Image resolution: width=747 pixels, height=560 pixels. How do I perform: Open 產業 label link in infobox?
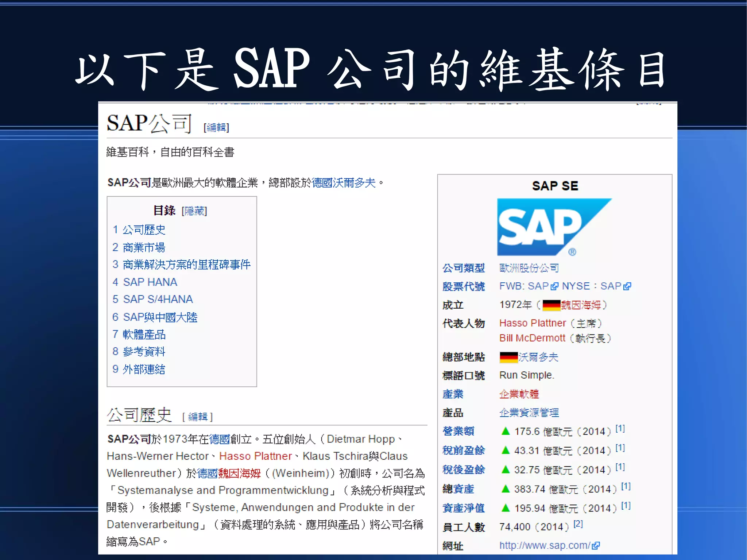[x=453, y=394]
